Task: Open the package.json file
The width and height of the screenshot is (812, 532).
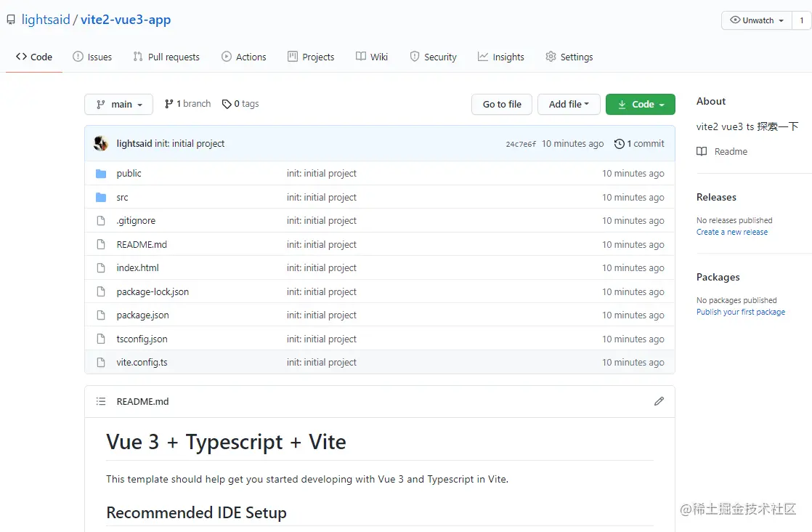Action: (142, 315)
